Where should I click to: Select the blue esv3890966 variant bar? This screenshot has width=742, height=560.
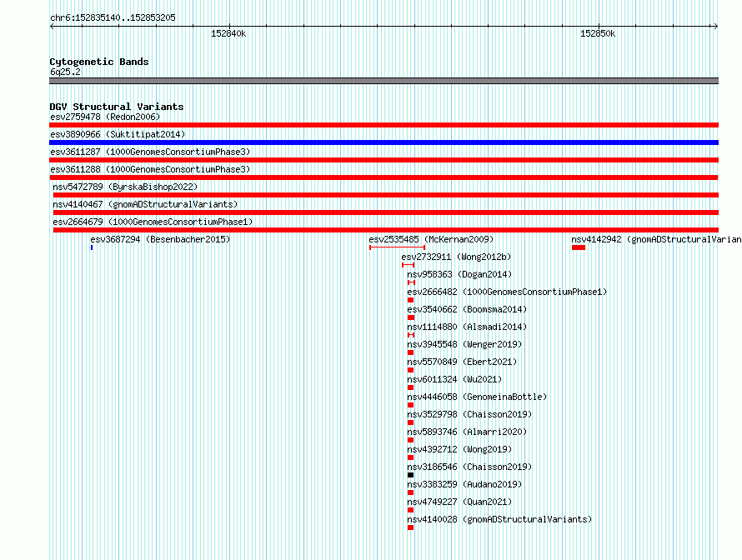[x=384, y=142]
